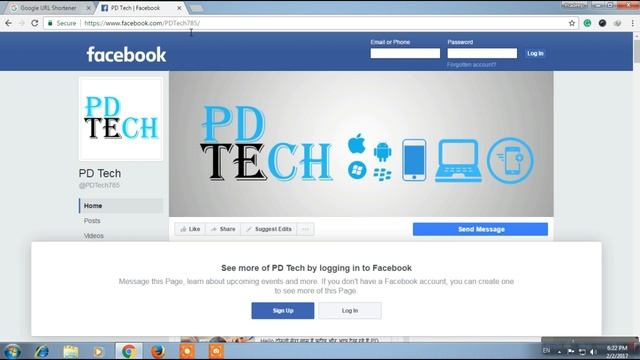Click Suggest Edits button
The height and width of the screenshot is (360, 640).
tap(269, 229)
